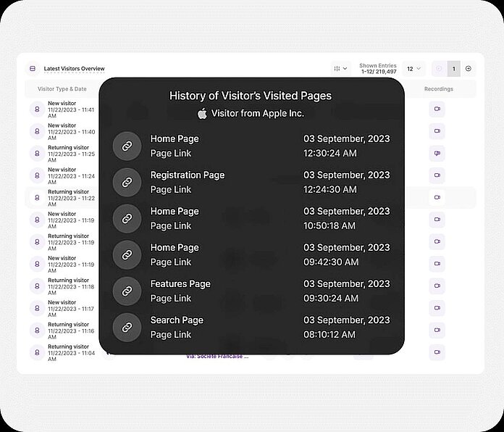Select the Visitor Type & Date column header
The height and width of the screenshot is (432, 504).
click(62, 89)
